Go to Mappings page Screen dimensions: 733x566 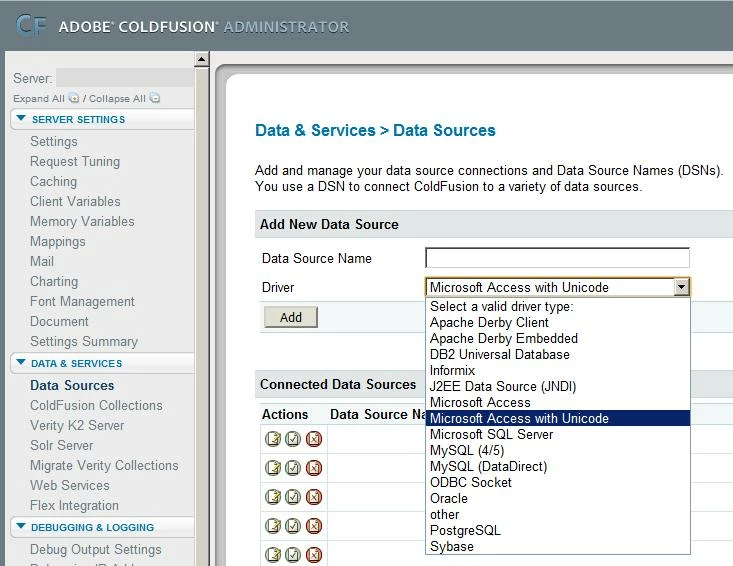(57, 242)
